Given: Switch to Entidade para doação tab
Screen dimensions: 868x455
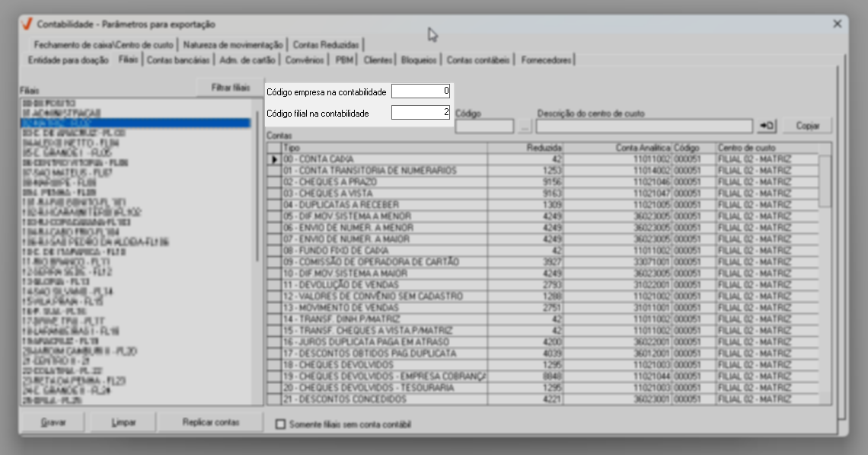Looking at the screenshot, I should [68, 60].
